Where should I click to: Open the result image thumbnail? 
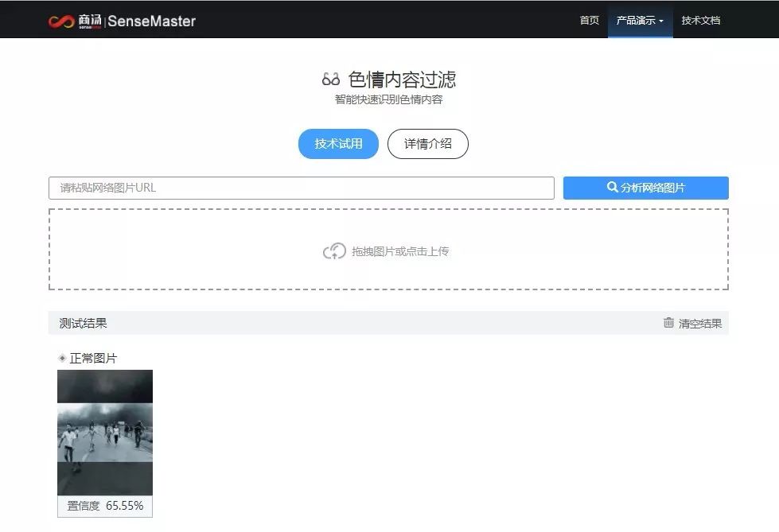tap(105, 432)
